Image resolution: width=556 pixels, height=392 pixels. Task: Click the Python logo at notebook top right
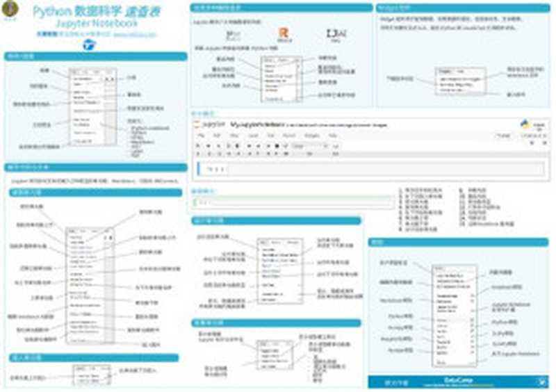point(525,124)
